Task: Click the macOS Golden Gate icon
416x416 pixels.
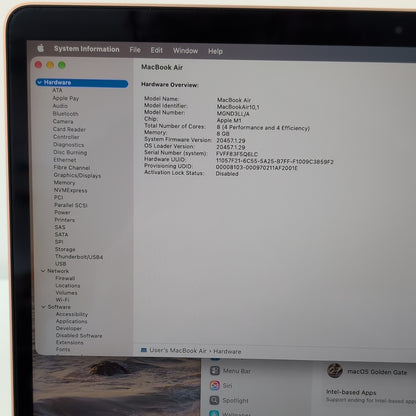Action: click(335, 370)
